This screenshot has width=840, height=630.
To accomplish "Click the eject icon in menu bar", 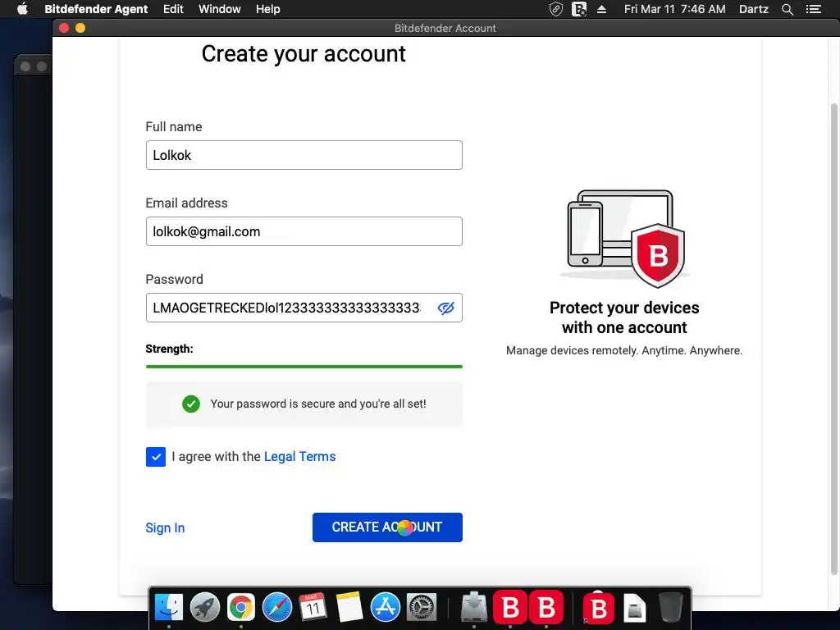I will pos(601,9).
